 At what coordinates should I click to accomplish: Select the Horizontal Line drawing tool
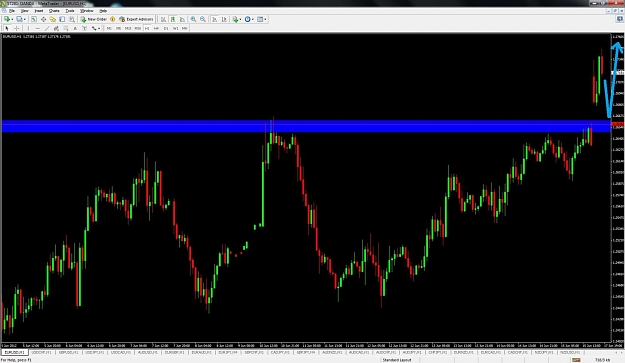pos(37,28)
